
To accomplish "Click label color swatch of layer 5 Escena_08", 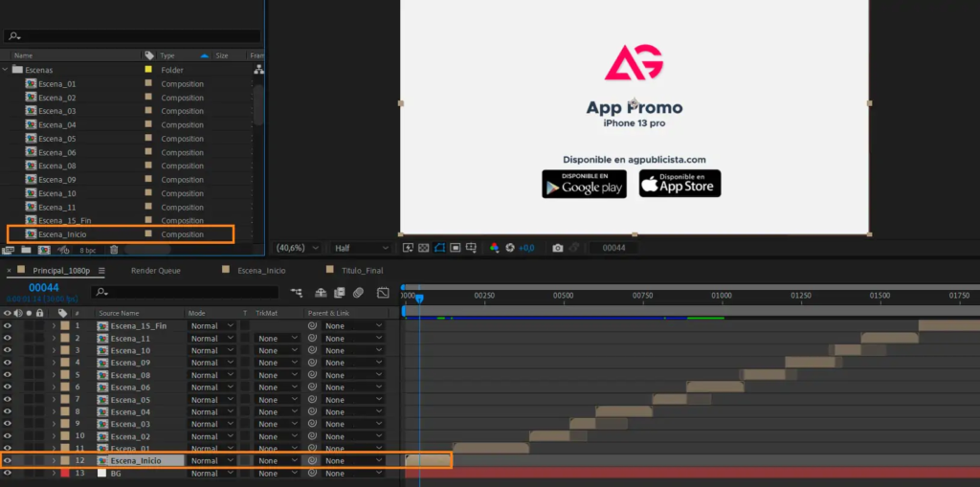I will click(x=65, y=375).
